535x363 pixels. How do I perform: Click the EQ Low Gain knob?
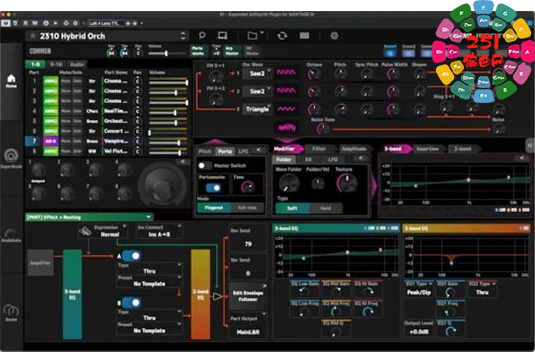pos(303,291)
